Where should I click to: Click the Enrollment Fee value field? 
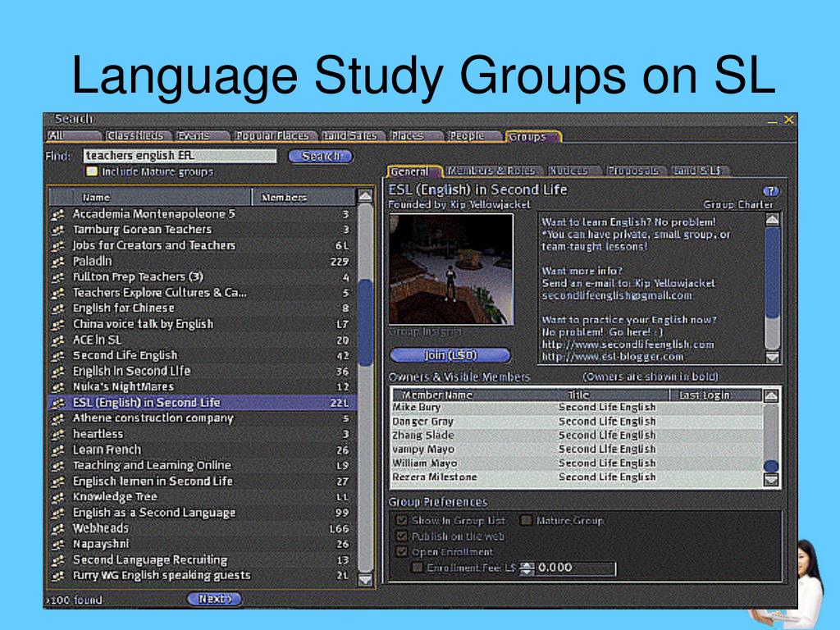[575, 568]
